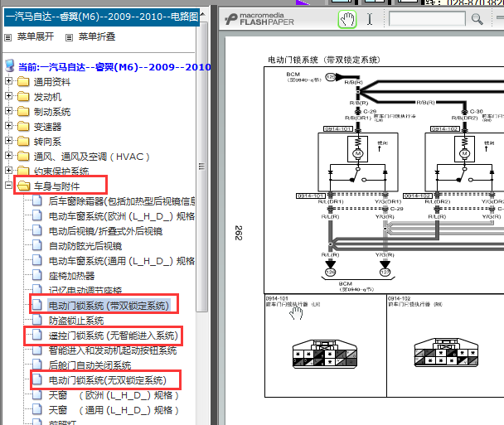Click the magnifier search icon

coord(477,19)
